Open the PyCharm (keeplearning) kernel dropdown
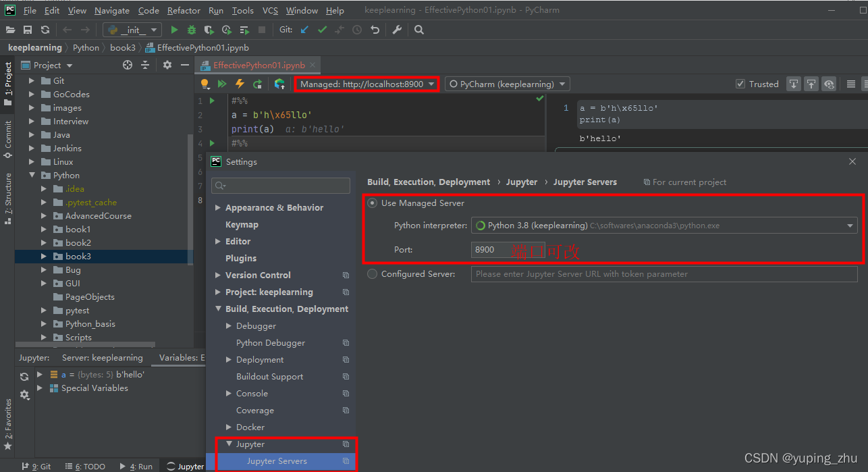The width and height of the screenshot is (868, 472). coord(506,84)
